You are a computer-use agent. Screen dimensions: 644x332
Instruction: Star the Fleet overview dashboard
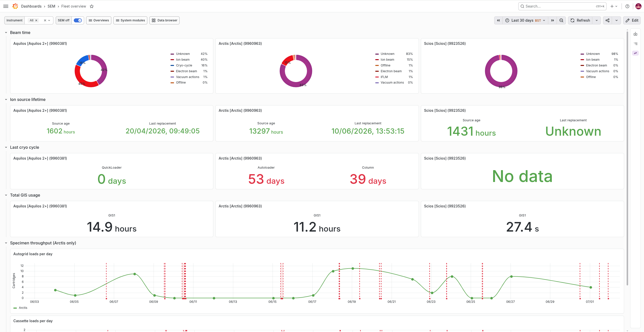pyautogui.click(x=92, y=6)
